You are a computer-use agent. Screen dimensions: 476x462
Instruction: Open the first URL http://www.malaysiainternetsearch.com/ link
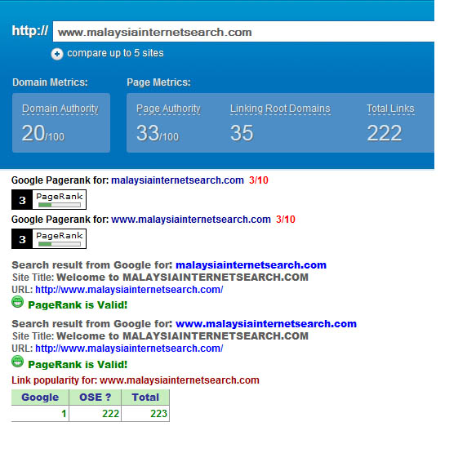[129, 290]
